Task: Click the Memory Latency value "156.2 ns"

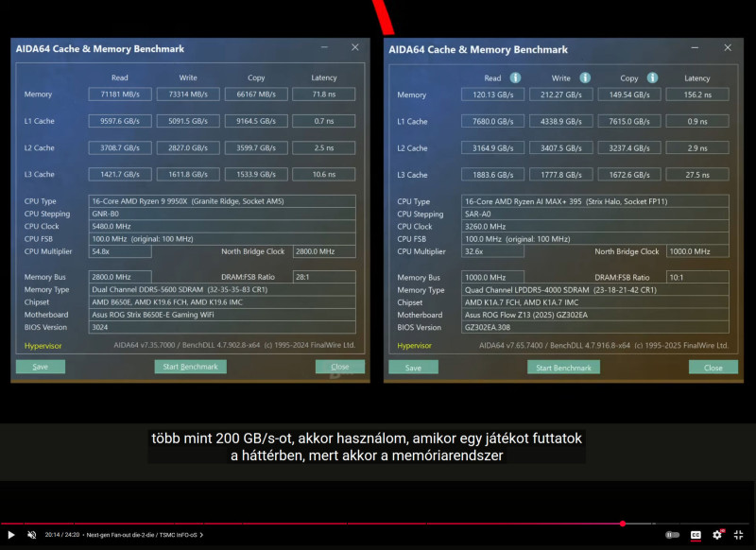Action: (x=697, y=95)
